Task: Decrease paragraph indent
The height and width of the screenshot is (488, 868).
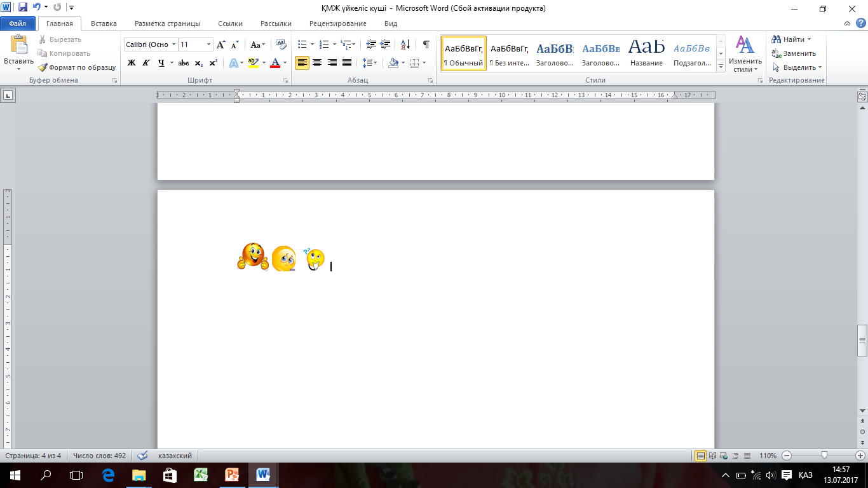Action: (372, 44)
